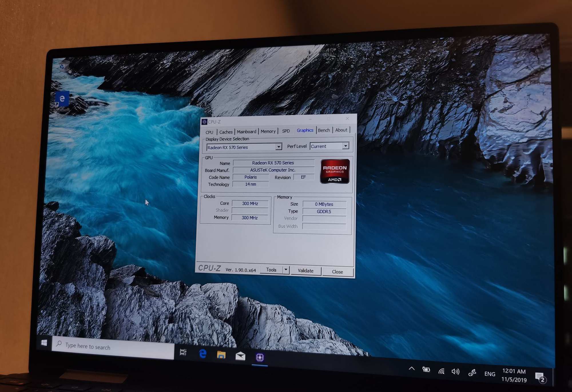572x392 pixels.
Task: Close the CPU-Z window with X
Action: pyautogui.click(x=347, y=119)
